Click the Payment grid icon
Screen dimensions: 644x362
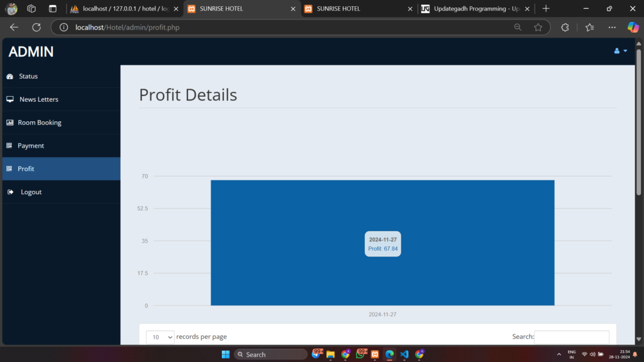[x=9, y=146]
